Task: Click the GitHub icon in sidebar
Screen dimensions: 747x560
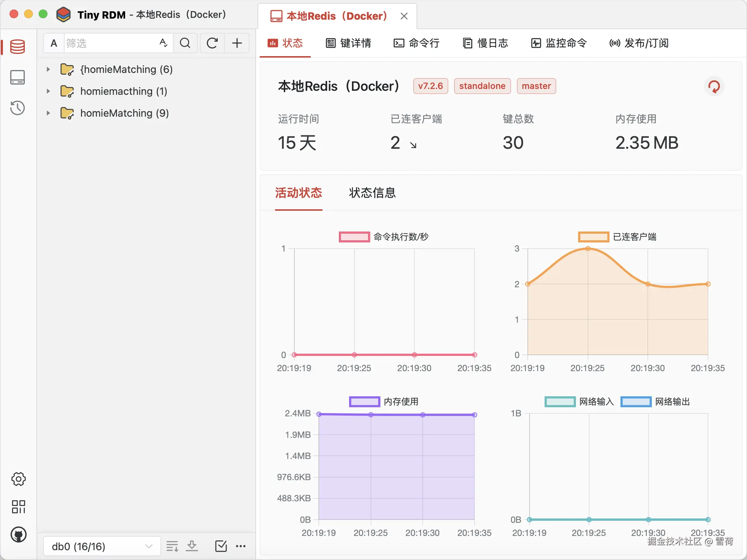Action: pos(18,534)
